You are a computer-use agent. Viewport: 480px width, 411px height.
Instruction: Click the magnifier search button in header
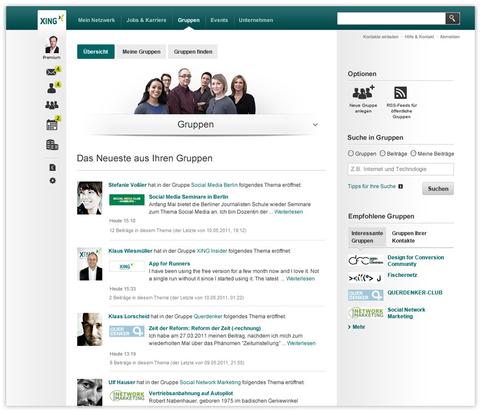point(452,18)
